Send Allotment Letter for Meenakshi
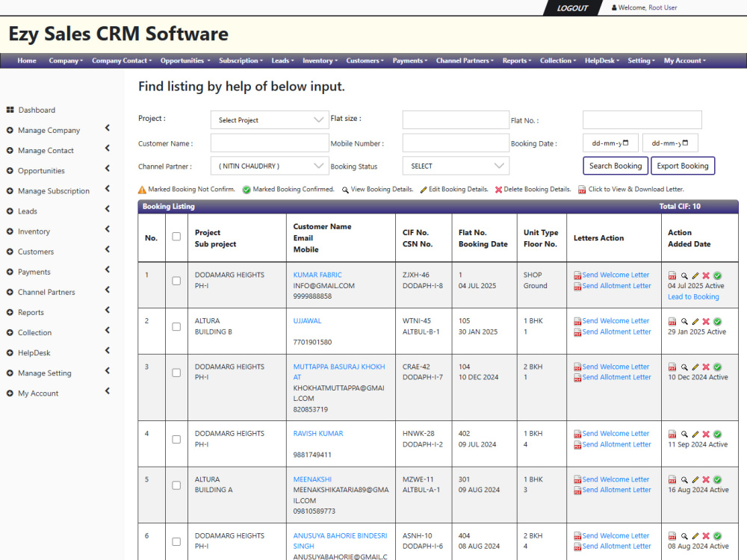The height and width of the screenshot is (560, 747). [616, 490]
